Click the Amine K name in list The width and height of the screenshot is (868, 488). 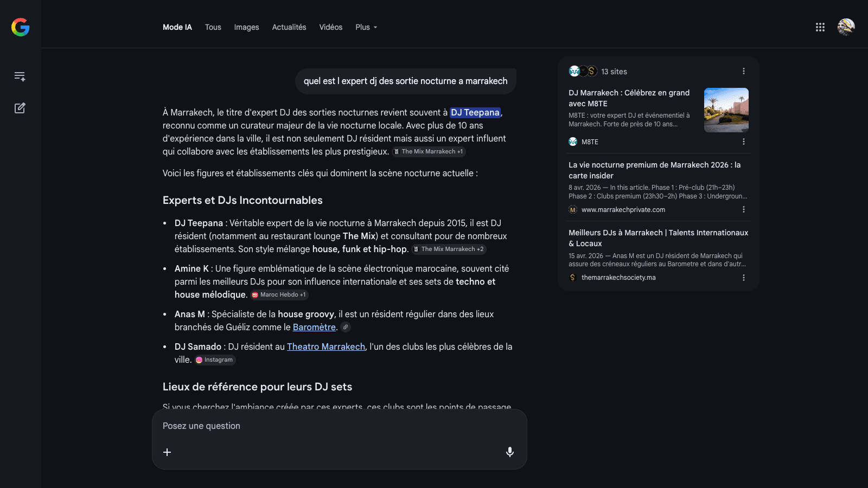click(192, 268)
